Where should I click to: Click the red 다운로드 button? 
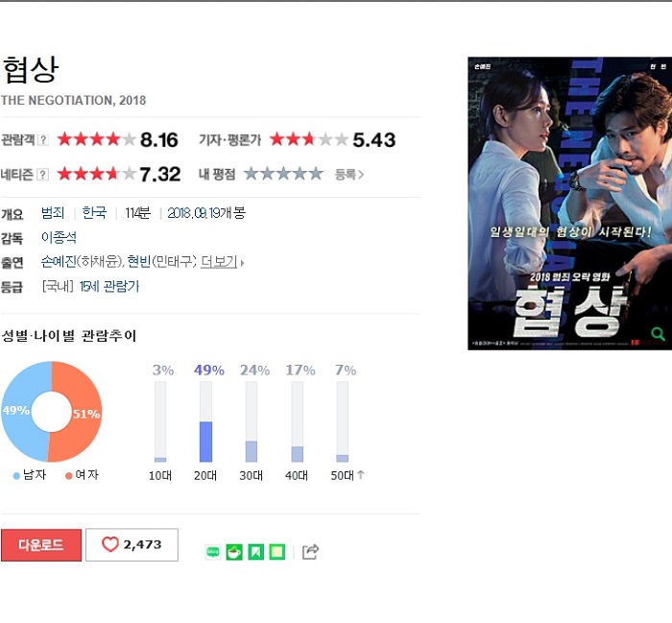(x=41, y=545)
